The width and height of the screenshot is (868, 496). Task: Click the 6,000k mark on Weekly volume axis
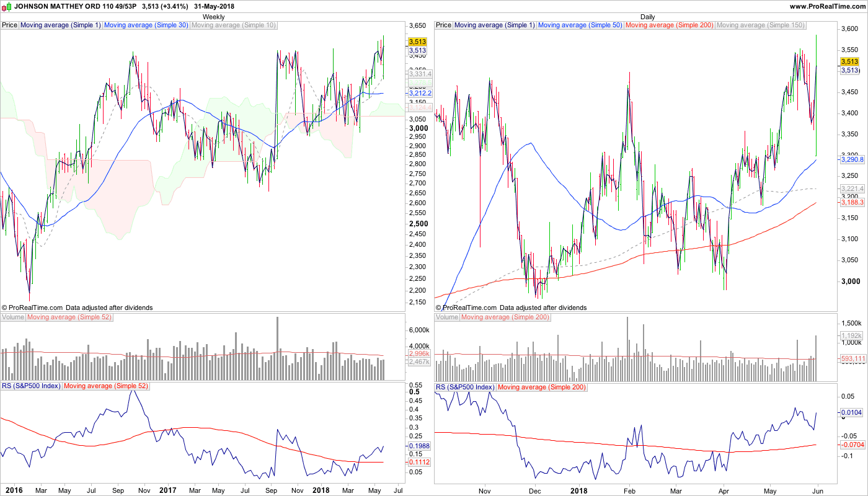pyautogui.click(x=420, y=330)
